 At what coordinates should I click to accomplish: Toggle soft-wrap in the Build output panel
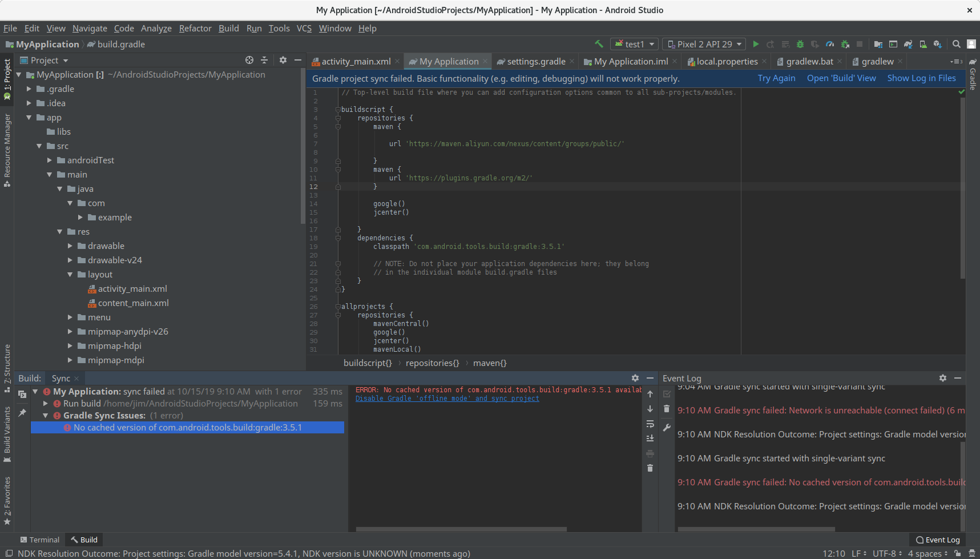[x=651, y=424]
